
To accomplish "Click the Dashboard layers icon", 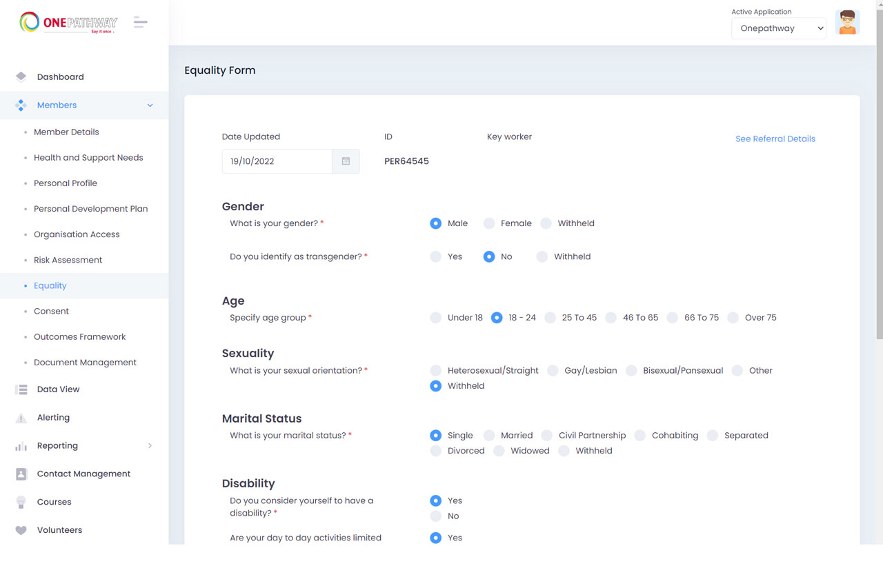I will pyautogui.click(x=21, y=77).
